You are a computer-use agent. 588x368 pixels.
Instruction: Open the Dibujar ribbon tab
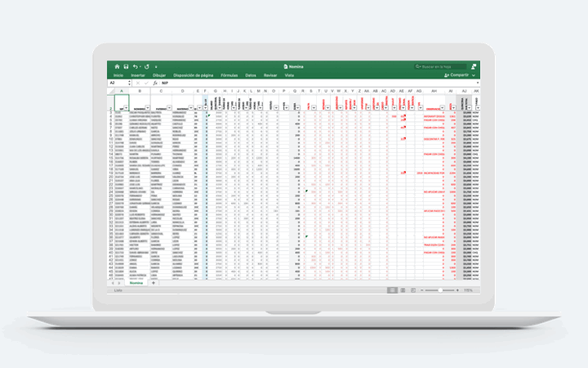(159, 75)
